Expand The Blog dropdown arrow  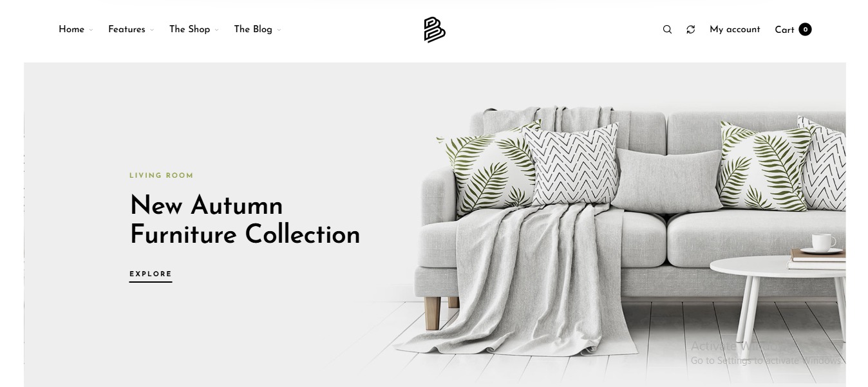click(279, 30)
